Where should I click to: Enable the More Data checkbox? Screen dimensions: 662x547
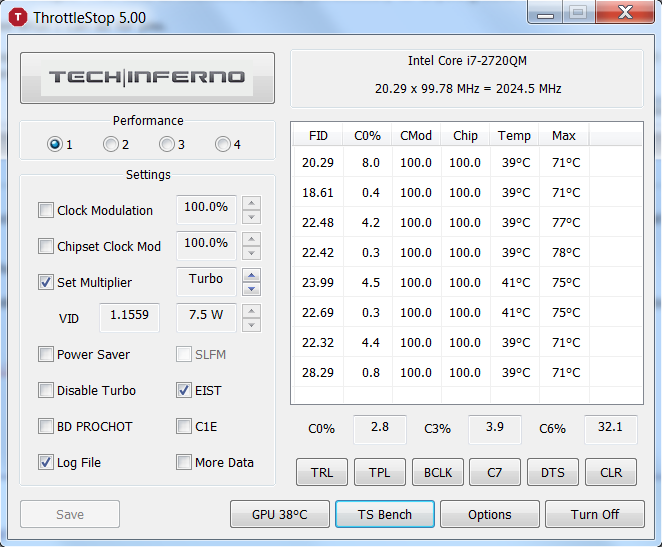point(184,462)
